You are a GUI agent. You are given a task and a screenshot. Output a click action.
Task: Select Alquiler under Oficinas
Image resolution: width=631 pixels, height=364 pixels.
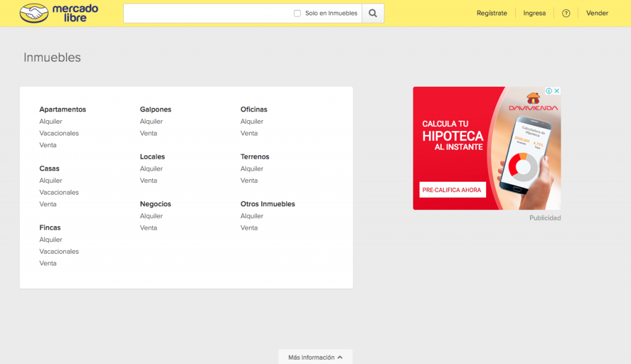click(x=252, y=121)
